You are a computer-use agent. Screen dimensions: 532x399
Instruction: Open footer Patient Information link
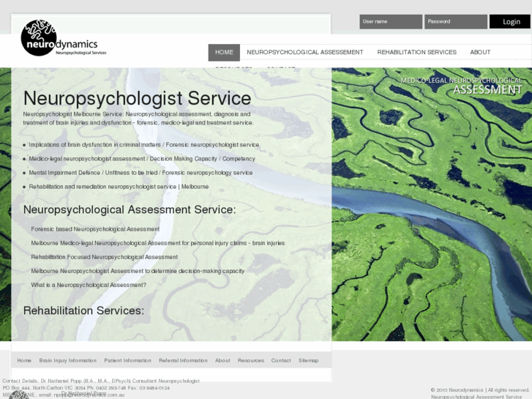point(127,361)
